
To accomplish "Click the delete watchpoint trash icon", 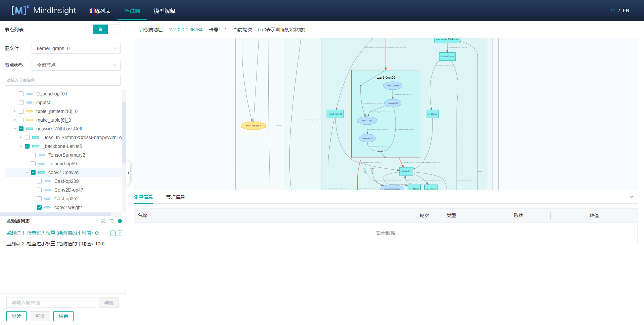I will pyautogui.click(x=111, y=221).
